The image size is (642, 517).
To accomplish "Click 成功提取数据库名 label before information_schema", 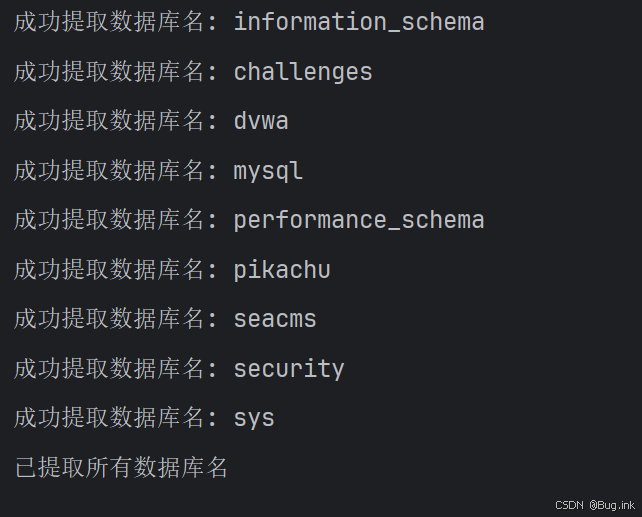I will pos(109,22).
